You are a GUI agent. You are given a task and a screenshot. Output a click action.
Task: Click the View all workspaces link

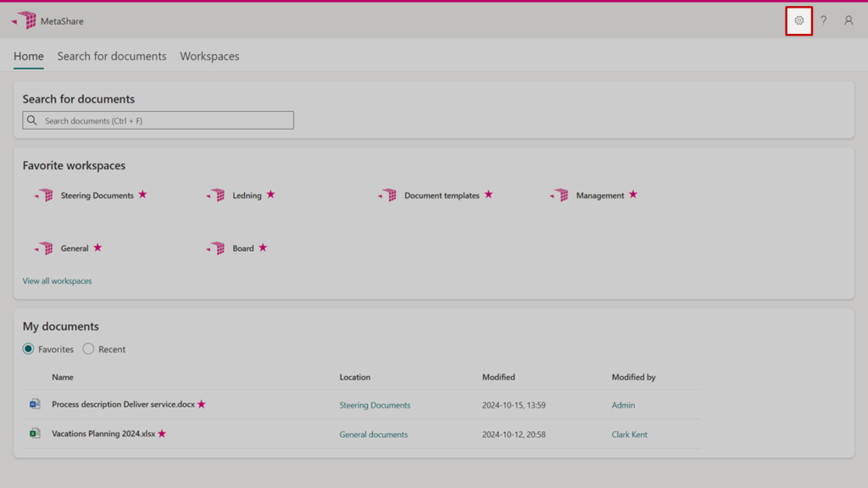57,281
